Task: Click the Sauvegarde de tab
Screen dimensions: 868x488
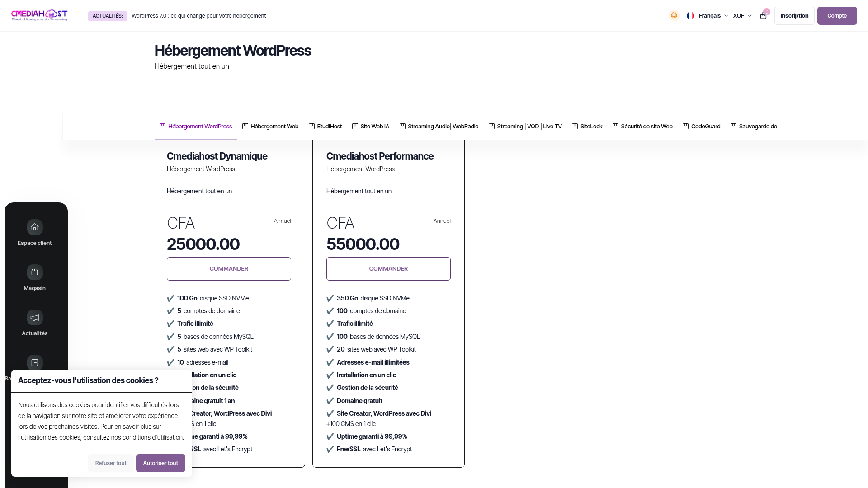Action: pyautogui.click(x=754, y=127)
